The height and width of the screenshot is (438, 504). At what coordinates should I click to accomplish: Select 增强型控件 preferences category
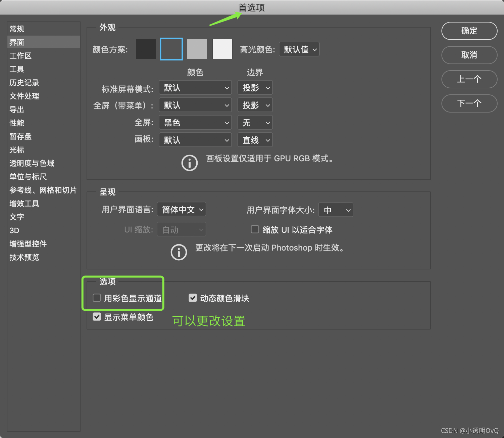tap(44, 244)
